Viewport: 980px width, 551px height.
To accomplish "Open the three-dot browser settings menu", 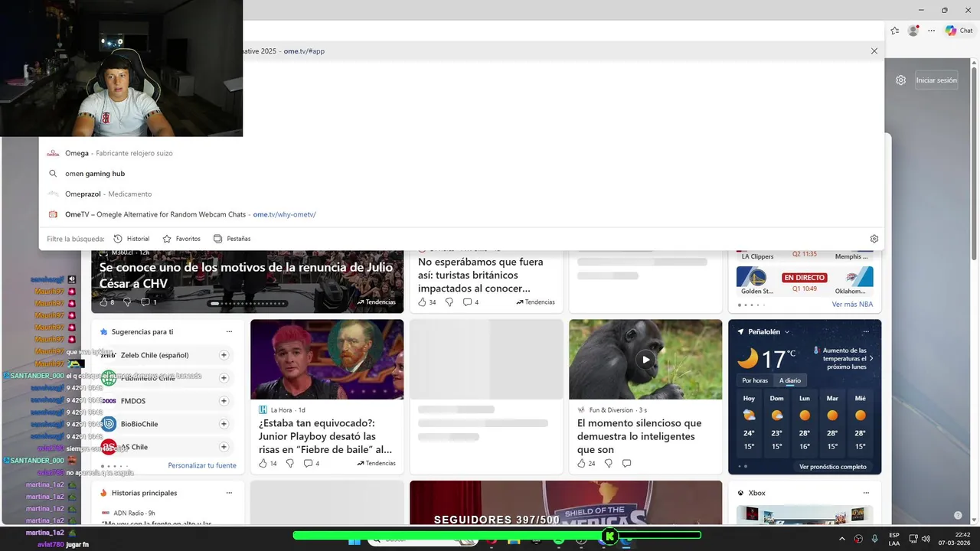I will coord(931,31).
